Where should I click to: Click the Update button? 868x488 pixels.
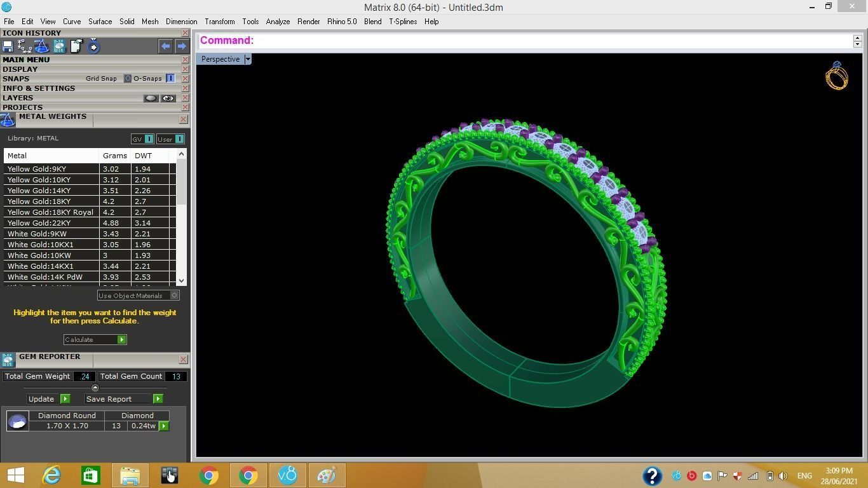pyautogui.click(x=48, y=399)
